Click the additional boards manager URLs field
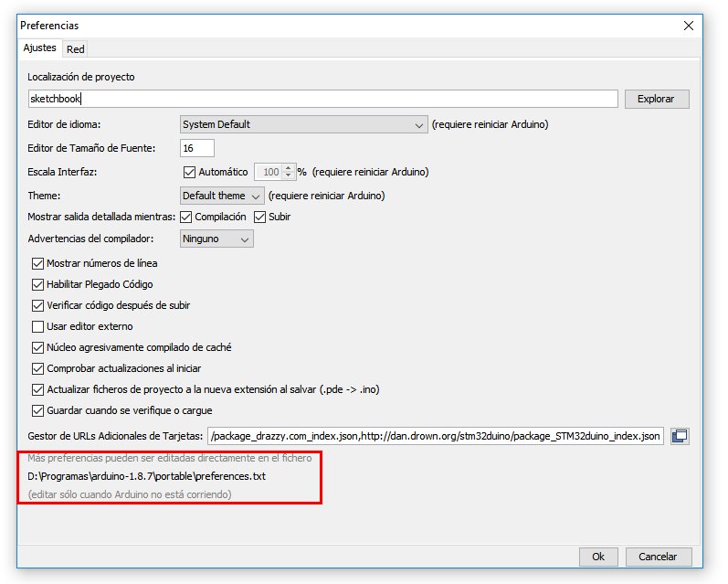The height and width of the screenshot is (584, 728). (x=436, y=436)
